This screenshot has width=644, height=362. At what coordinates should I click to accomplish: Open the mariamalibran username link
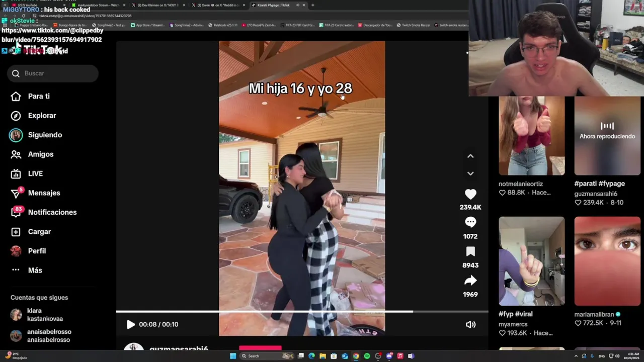[594, 314]
